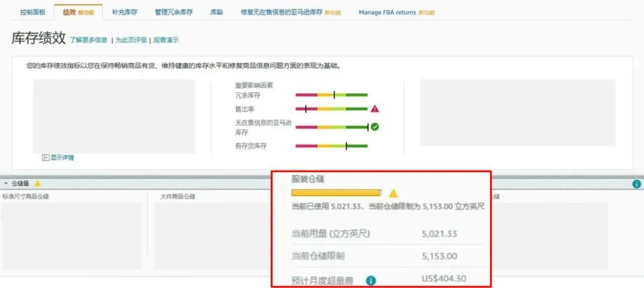Click the 预计月度超量费 label
644x288 pixels.
323,281
